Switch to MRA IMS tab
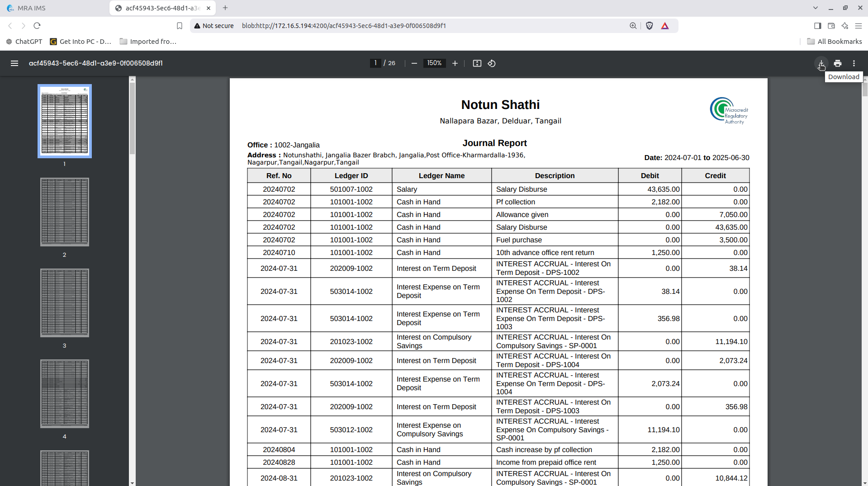 click(54, 8)
